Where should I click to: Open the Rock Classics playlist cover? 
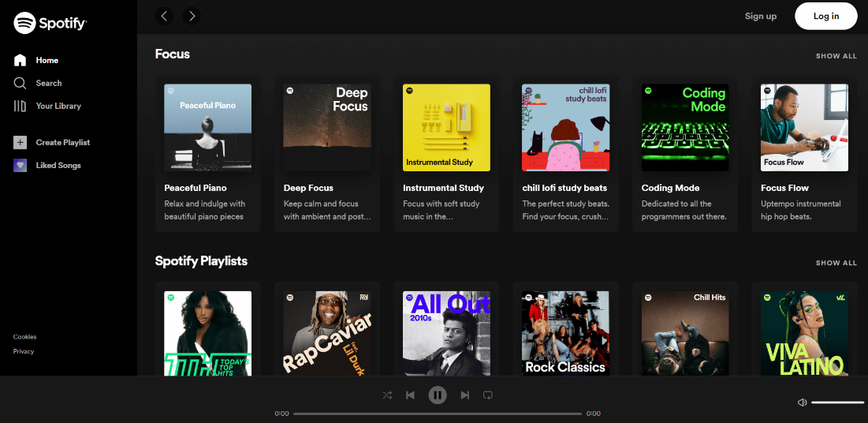(x=566, y=334)
